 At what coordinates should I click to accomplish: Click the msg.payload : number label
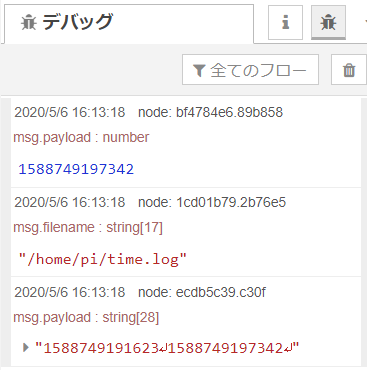pyautogui.click(x=81, y=137)
